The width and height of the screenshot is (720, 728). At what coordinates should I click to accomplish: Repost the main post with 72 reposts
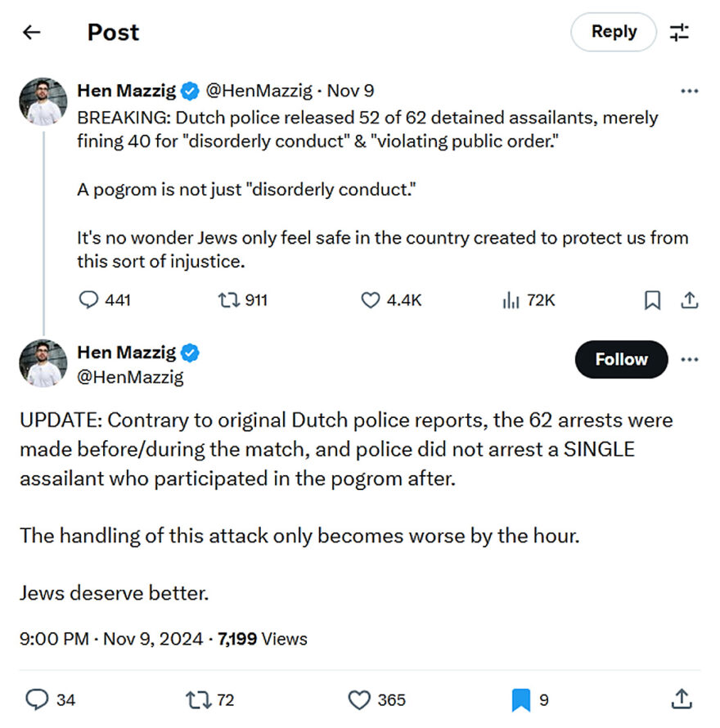click(197, 699)
